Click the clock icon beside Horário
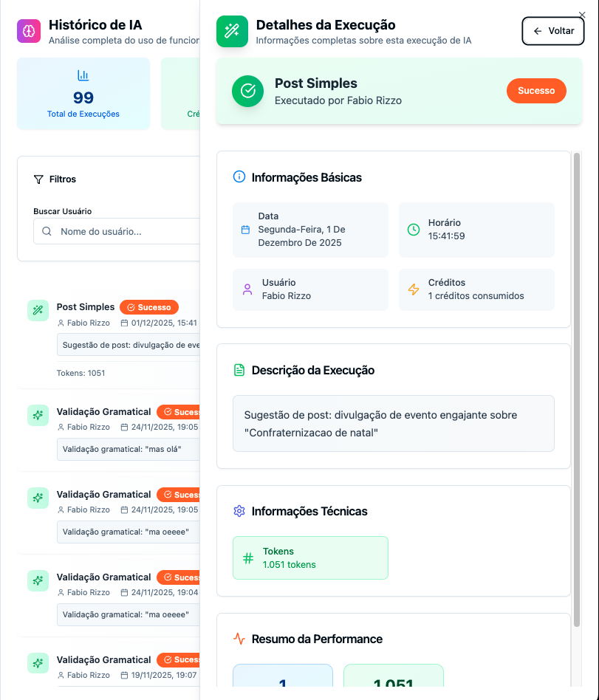The height and width of the screenshot is (700, 599). (x=414, y=230)
